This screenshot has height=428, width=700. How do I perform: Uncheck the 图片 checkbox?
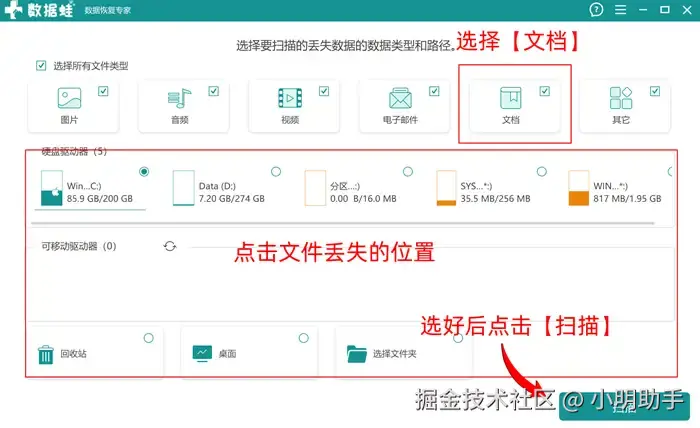(x=103, y=91)
